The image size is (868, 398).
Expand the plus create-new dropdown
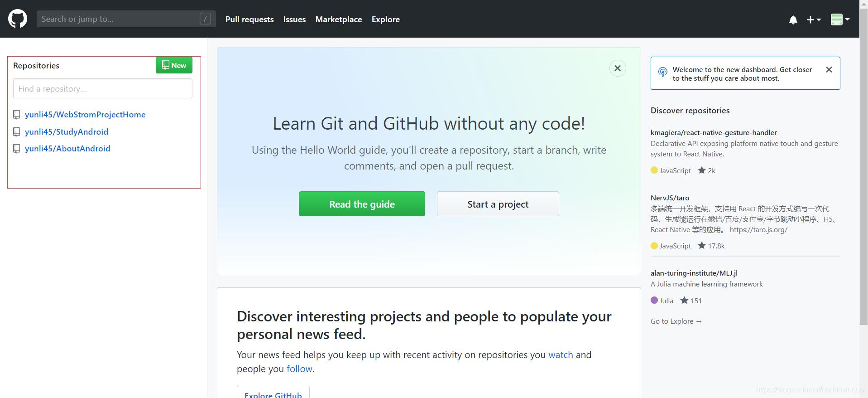point(814,19)
